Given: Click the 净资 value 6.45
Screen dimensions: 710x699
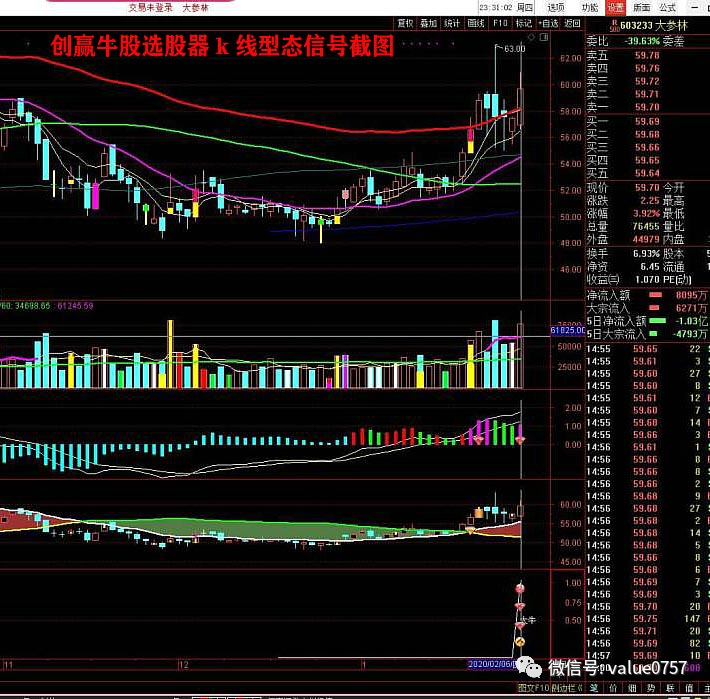Looking at the screenshot, I should [650, 267].
